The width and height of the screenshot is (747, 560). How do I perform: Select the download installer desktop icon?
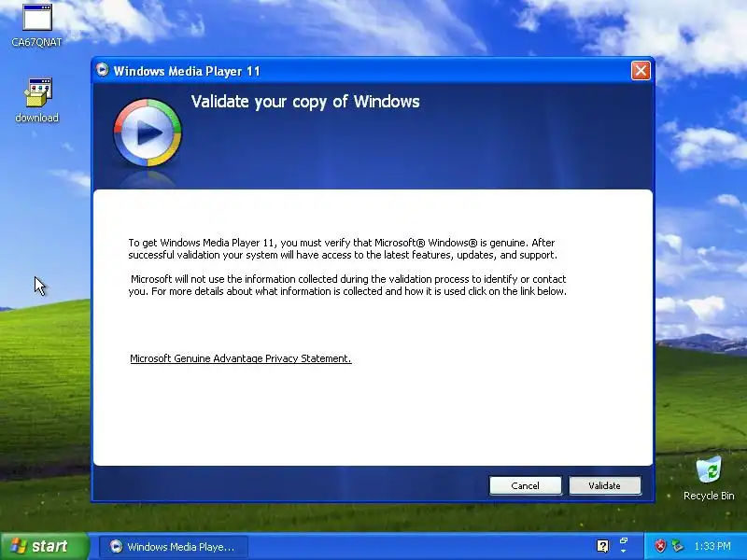(37, 101)
